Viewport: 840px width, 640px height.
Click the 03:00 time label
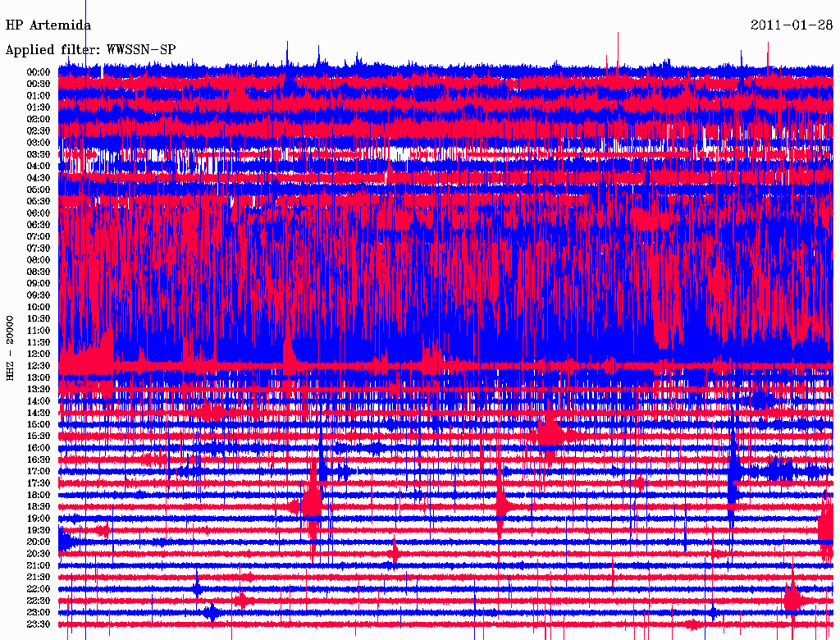click(39, 143)
